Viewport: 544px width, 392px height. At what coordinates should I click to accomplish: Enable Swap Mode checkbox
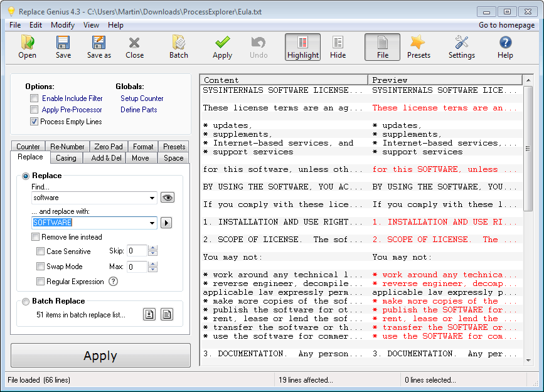(x=40, y=267)
